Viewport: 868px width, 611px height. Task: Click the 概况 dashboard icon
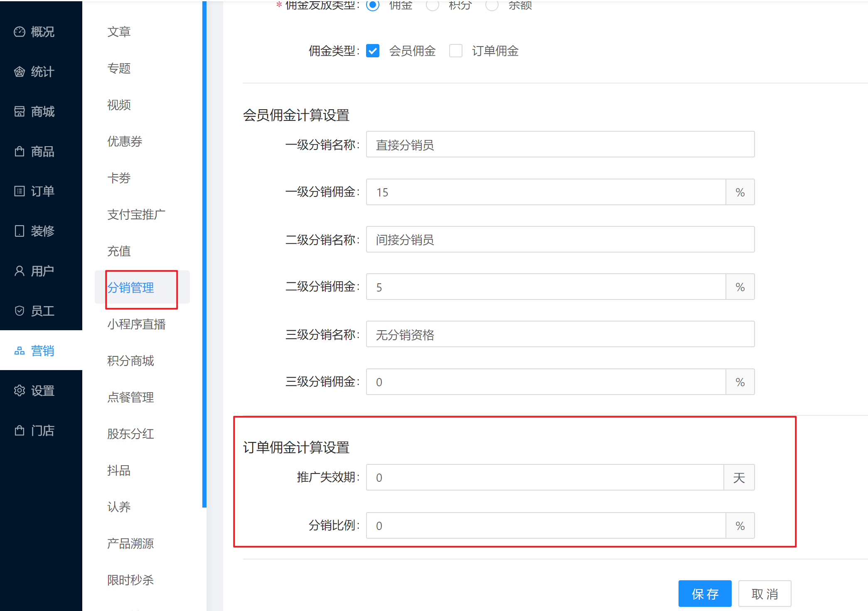pos(19,32)
